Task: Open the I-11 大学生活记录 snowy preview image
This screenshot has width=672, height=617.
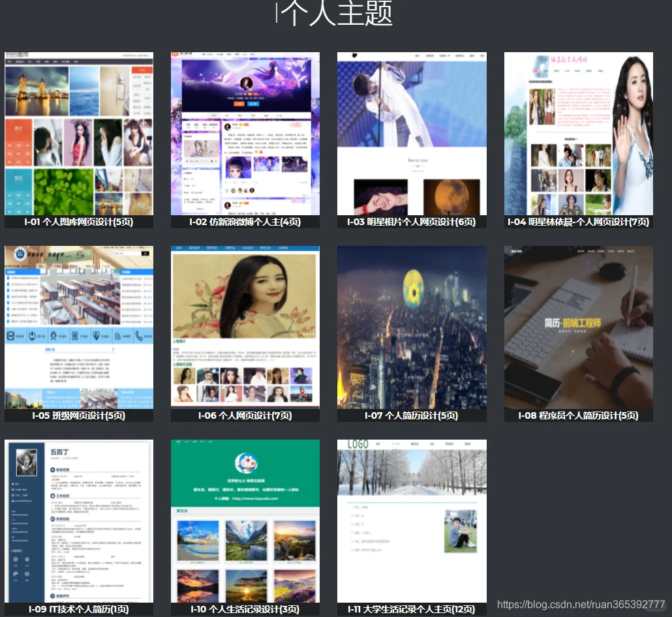Action: (411, 520)
